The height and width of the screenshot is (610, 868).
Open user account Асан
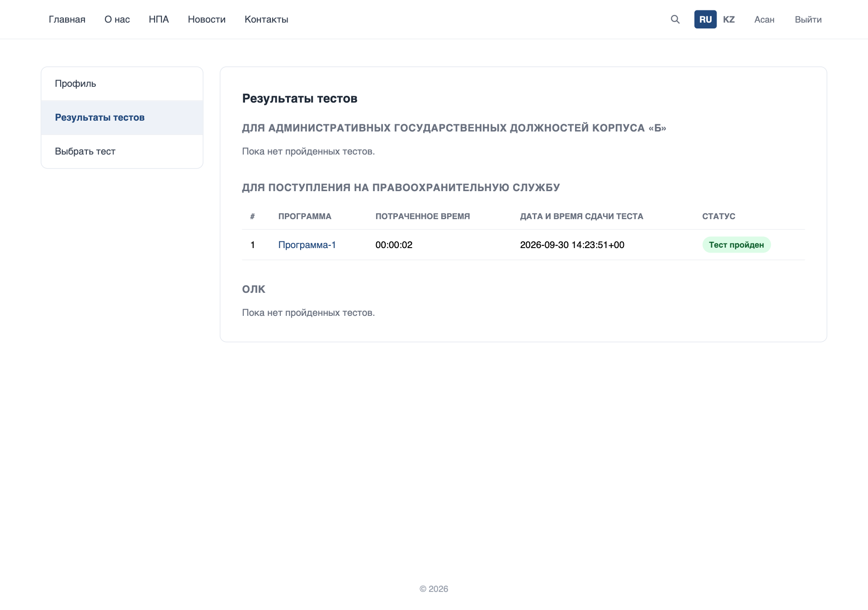click(764, 19)
